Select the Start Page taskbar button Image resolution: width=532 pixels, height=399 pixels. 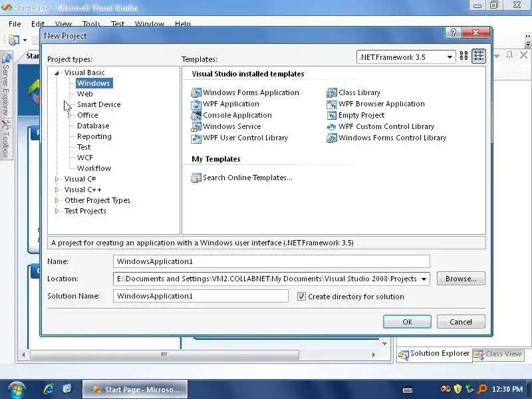pos(135,390)
